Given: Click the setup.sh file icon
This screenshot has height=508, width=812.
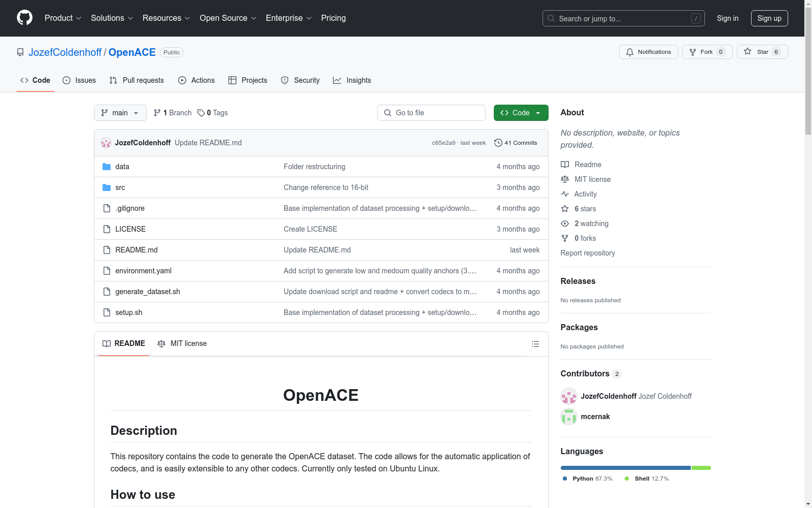Looking at the screenshot, I should [107, 312].
